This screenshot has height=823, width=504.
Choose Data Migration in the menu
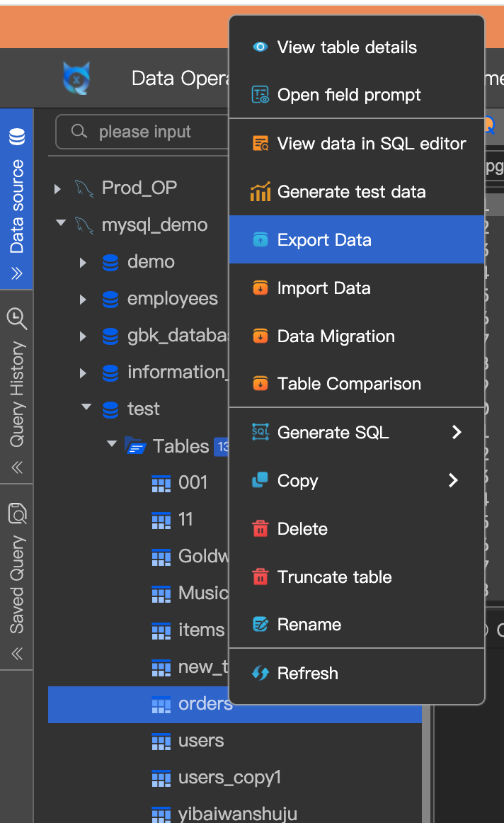(336, 336)
